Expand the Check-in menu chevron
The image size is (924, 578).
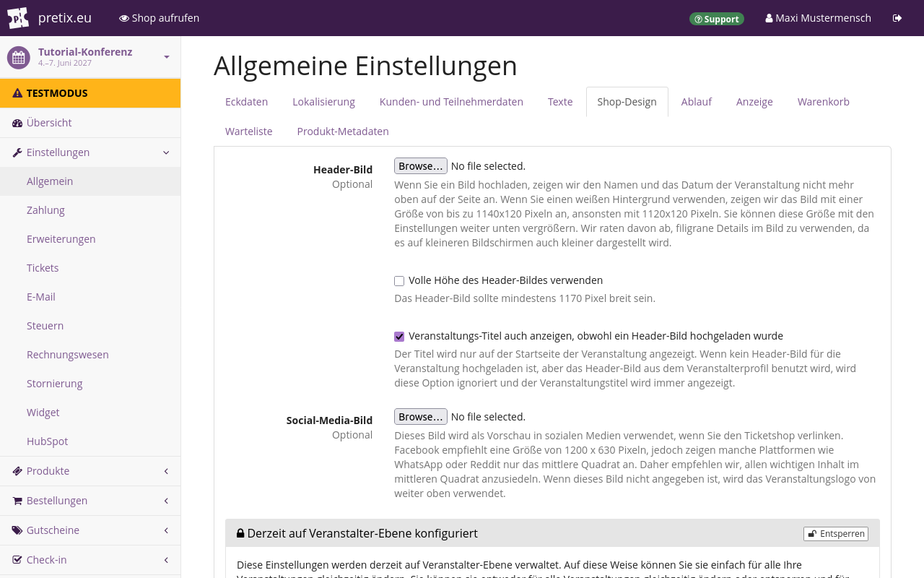click(x=166, y=560)
